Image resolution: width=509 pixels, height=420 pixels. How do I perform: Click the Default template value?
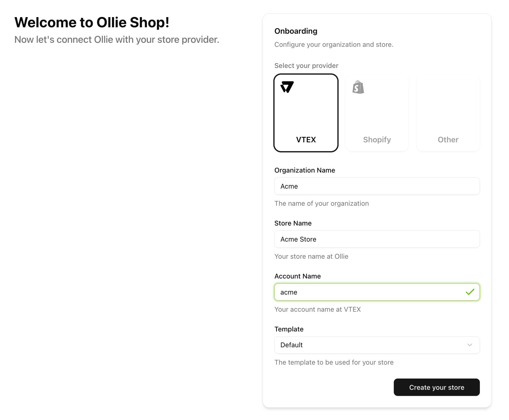click(x=291, y=345)
